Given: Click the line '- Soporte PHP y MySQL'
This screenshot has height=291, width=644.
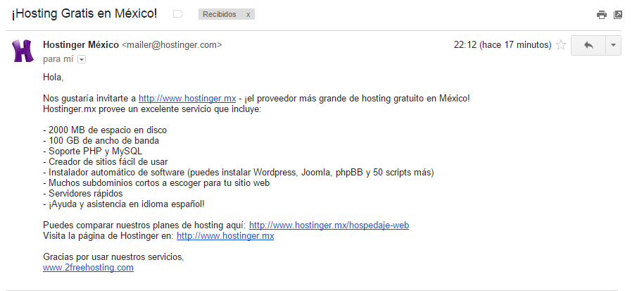Looking at the screenshot, I should coord(92,151).
